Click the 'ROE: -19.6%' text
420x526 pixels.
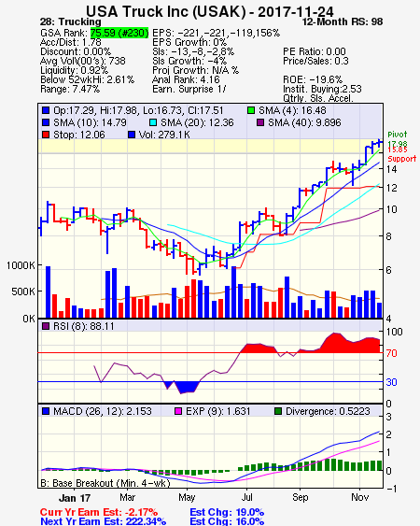pos(313,79)
